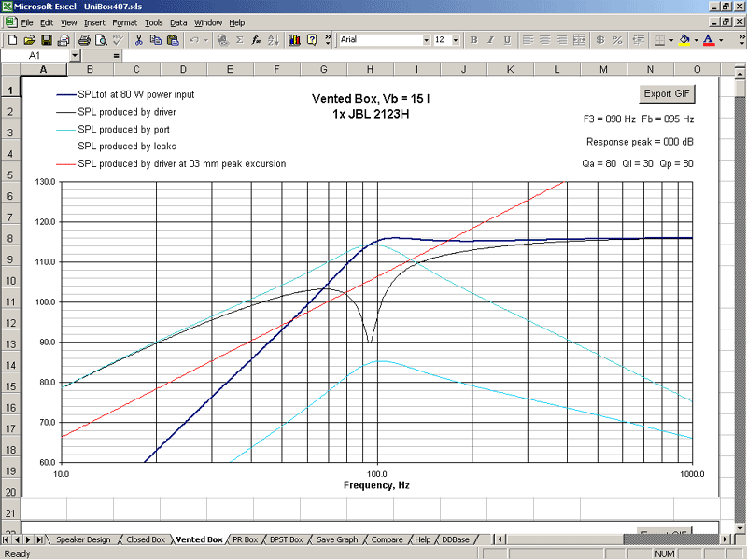747x560 pixels.
Task: Apply Center alignment icon
Action: click(545, 40)
